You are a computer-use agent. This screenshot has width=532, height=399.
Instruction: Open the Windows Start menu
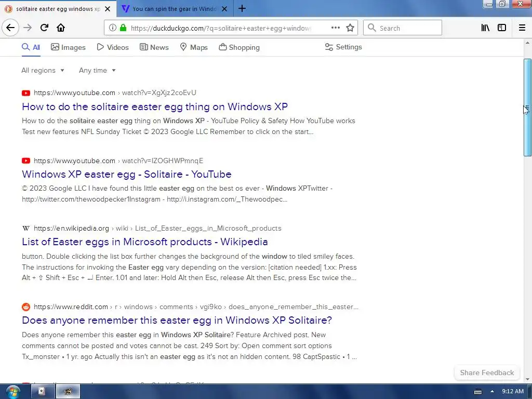coord(12,392)
